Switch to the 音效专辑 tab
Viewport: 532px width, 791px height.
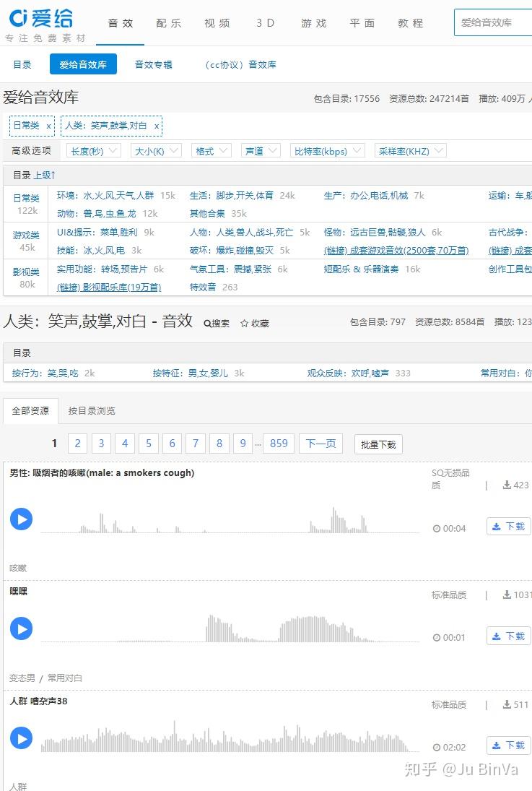click(x=153, y=64)
